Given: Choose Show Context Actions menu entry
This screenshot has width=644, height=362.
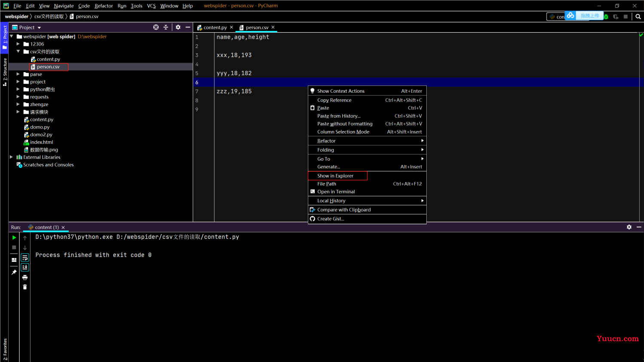Looking at the screenshot, I should click(367, 91).
